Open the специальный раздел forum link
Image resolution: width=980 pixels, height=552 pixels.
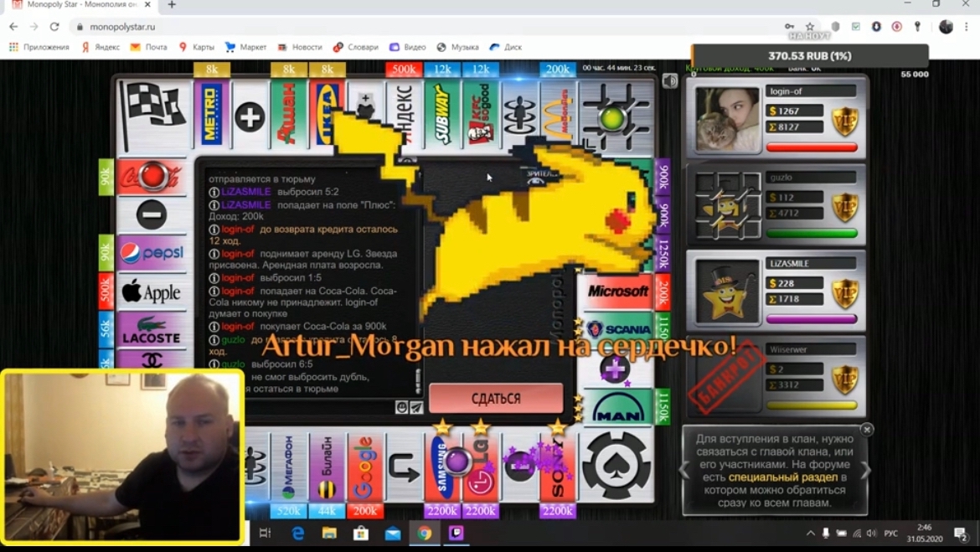click(x=783, y=477)
